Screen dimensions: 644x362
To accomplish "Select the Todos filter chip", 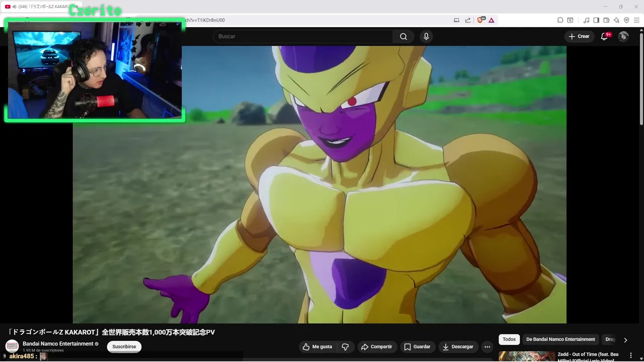I will [509, 339].
